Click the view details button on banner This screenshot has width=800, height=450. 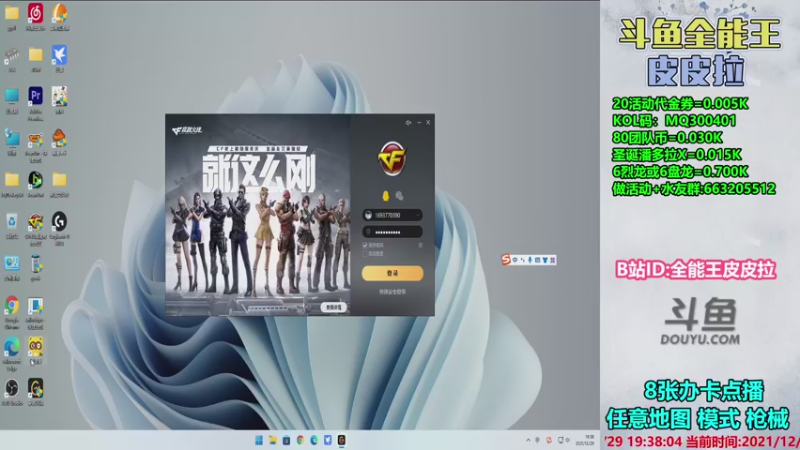pos(334,307)
